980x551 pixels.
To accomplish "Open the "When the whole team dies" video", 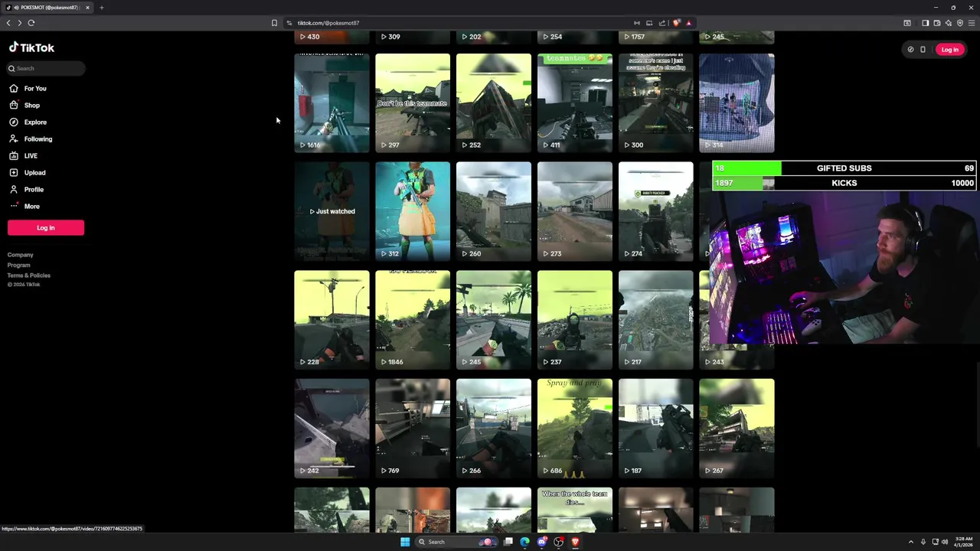I will tap(575, 510).
